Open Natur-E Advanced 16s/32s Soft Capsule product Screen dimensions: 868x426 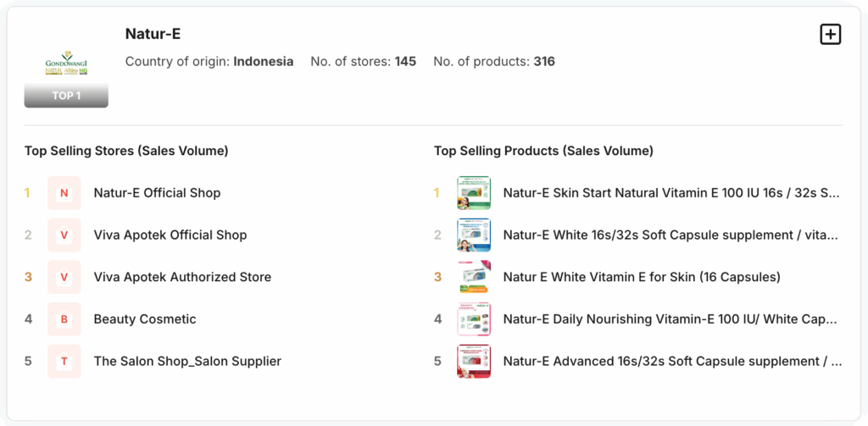(672, 362)
